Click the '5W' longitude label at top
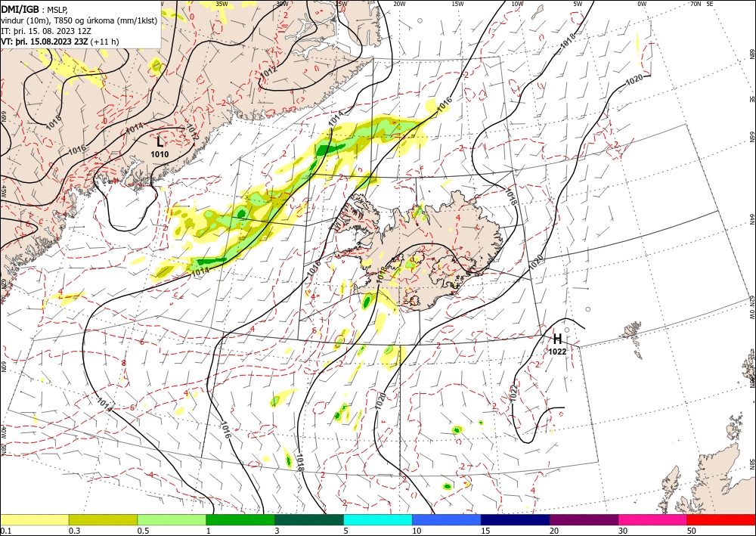The width and height of the screenshot is (756, 536). click(x=578, y=4)
